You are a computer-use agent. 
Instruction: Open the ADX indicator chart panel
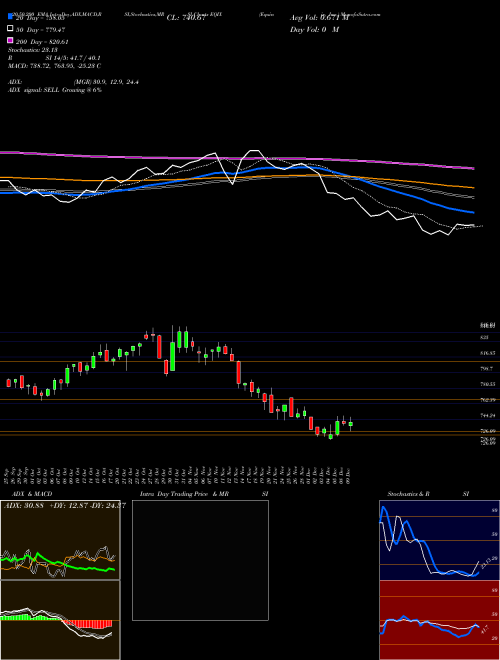pyautogui.click(x=60, y=540)
